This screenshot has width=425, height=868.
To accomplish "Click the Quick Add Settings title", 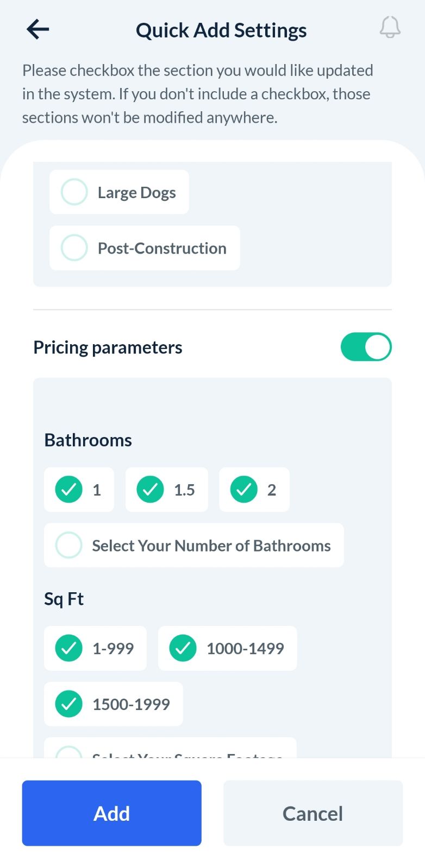I will pyautogui.click(x=221, y=30).
